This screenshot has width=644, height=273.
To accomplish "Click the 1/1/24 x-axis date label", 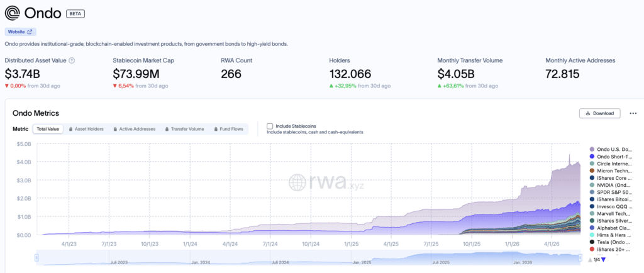I will click(189, 243).
